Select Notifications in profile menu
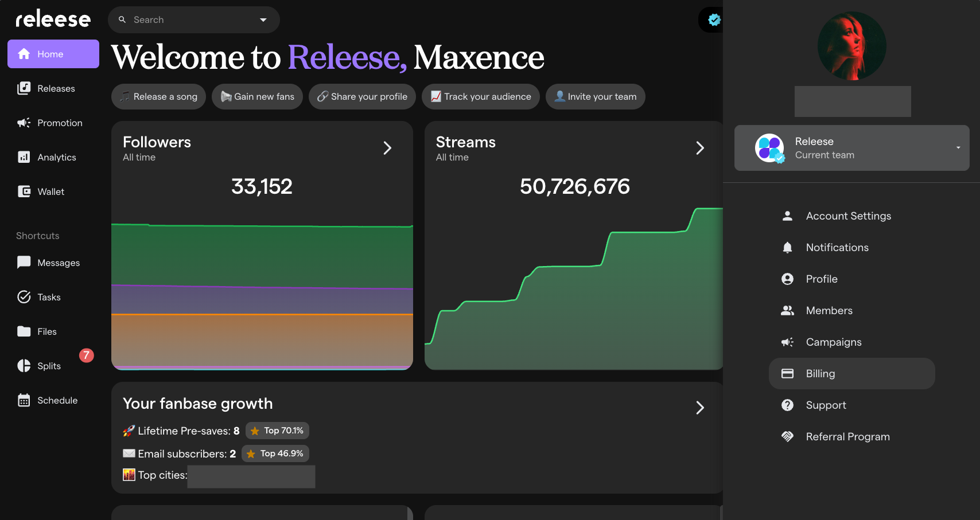The width and height of the screenshot is (980, 520). click(x=852, y=248)
